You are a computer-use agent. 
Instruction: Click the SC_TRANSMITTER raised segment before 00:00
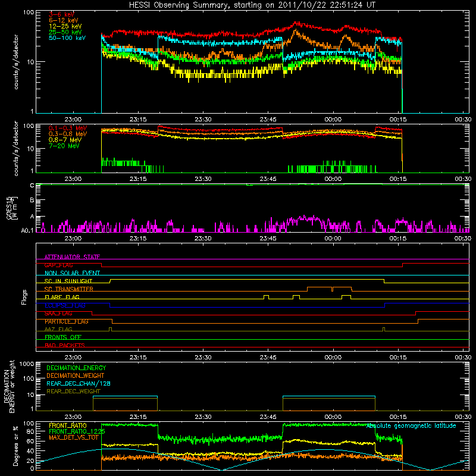pos(320,287)
